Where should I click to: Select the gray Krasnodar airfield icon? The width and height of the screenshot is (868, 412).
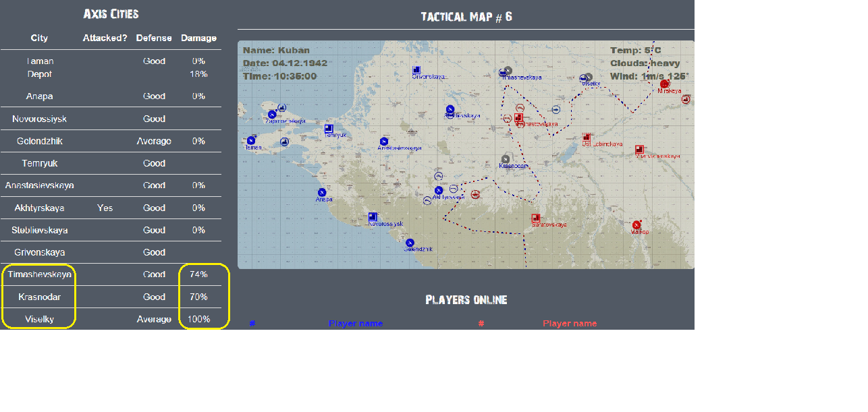(x=506, y=159)
